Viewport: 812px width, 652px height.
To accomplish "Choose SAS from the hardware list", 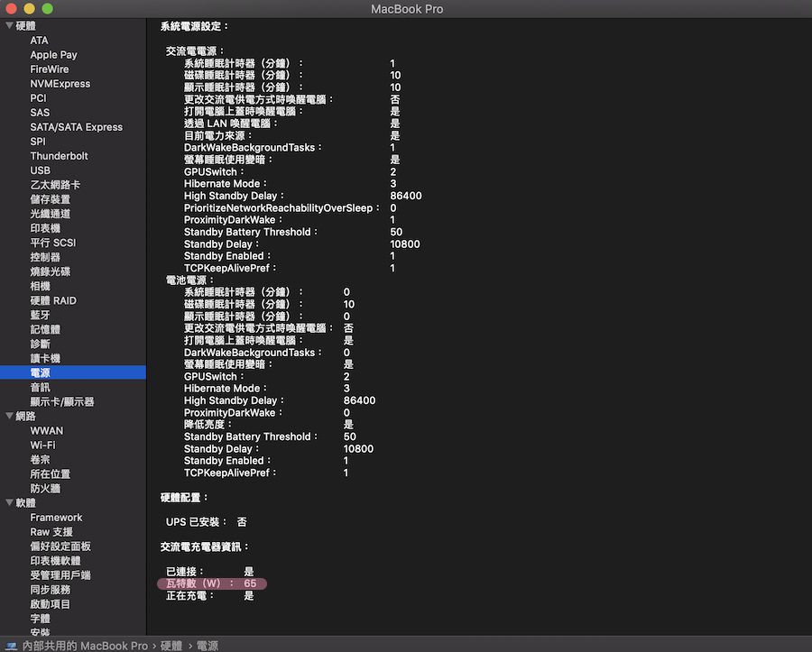I will point(40,113).
